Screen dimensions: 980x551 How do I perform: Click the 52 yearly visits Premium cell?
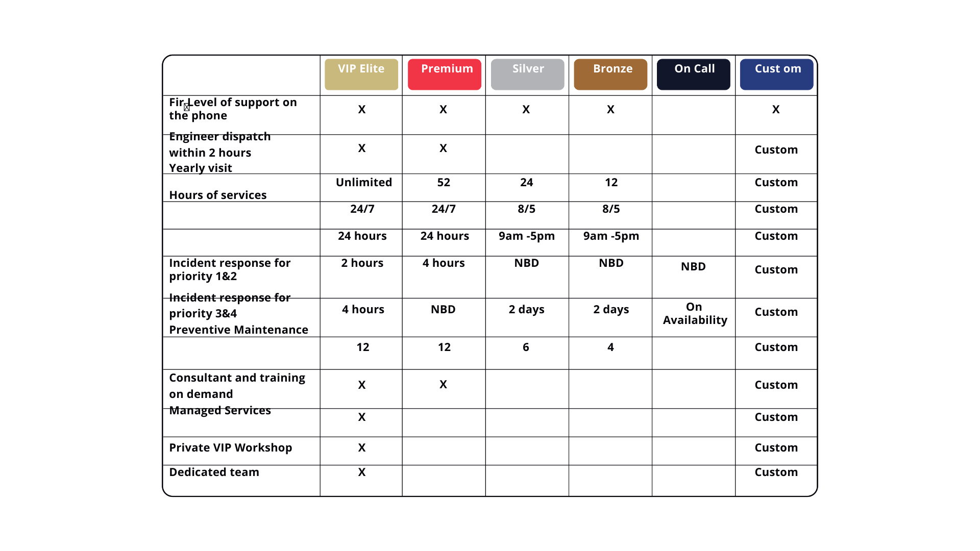click(443, 183)
